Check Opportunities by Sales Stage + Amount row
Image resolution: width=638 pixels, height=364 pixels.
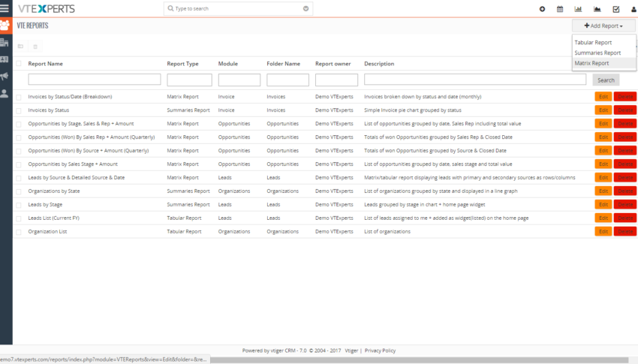point(19,164)
